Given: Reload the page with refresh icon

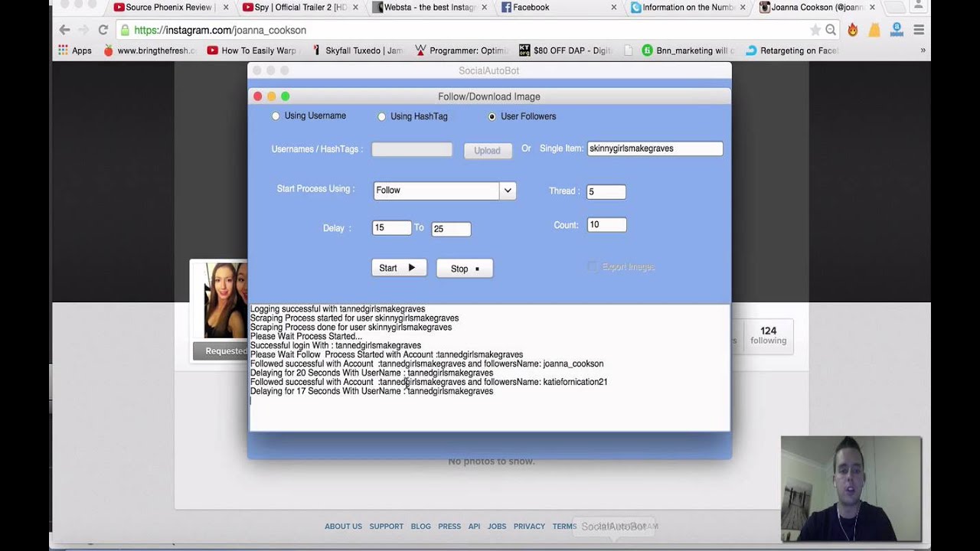Looking at the screenshot, I should click(x=103, y=30).
